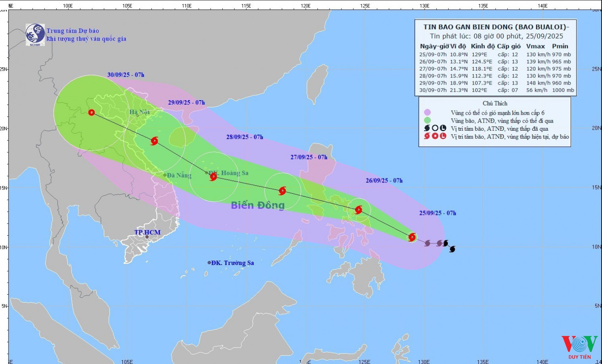Image resolution: width=602 pixels, height=364 pixels.
Task: Select the 29/09-07h row in the forecast table
Action: pos(495,83)
